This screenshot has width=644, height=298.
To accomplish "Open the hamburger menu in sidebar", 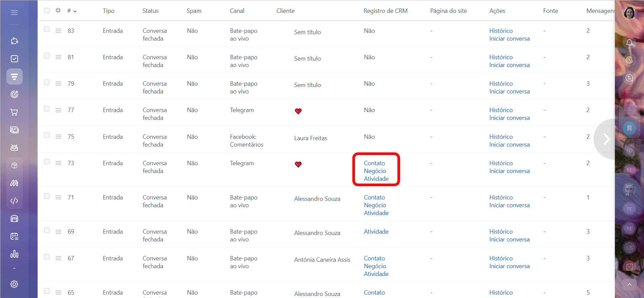I will 14,13.
